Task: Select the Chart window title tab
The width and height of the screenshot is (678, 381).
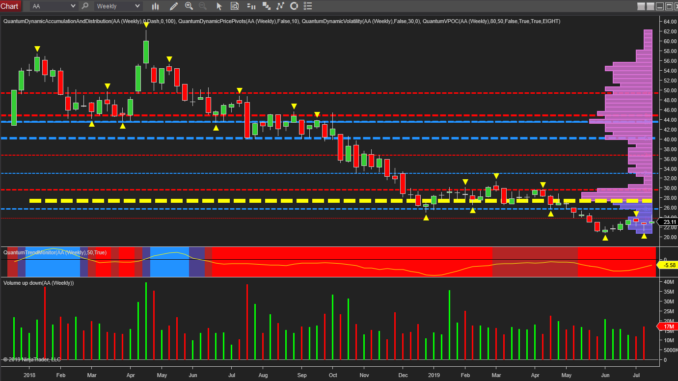Action: tap(10, 6)
